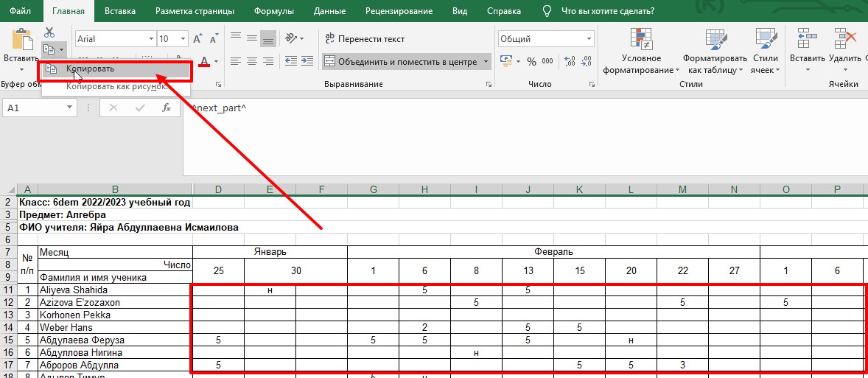The image size is (868, 378).
Task: Decrease indent
Action: (291, 61)
